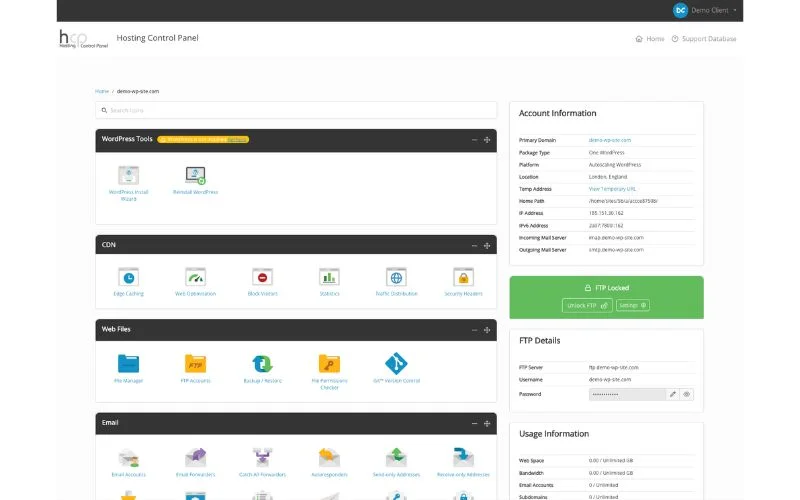Show the FTP password with the eye icon

tap(687, 394)
